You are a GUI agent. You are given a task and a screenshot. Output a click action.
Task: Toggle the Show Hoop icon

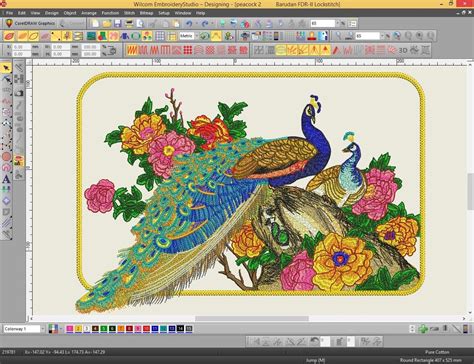pos(136,36)
